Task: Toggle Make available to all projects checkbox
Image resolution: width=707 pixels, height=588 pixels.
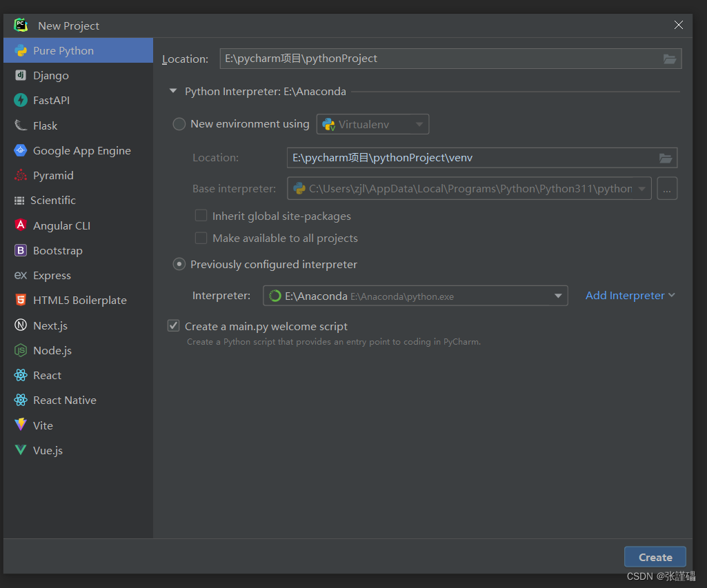Action: pyautogui.click(x=201, y=238)
